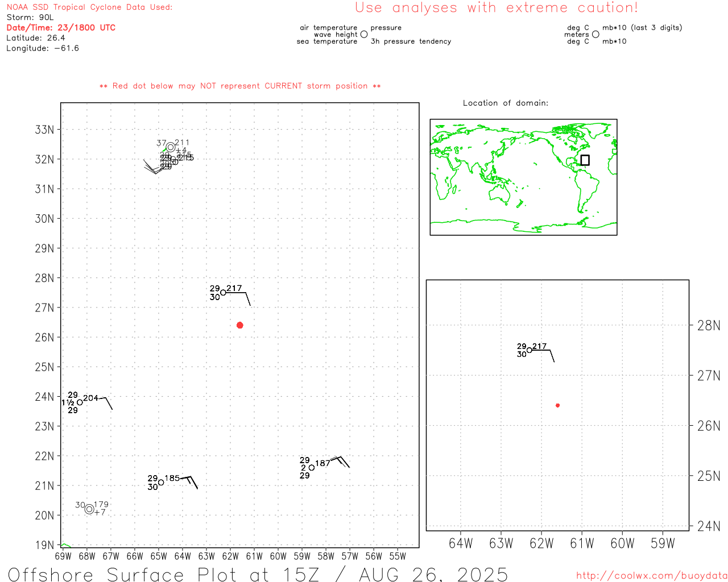The image size is (728, 582).
Task: Click black domain box on world map
Action: pyautogui.click(x=585, y=160)
